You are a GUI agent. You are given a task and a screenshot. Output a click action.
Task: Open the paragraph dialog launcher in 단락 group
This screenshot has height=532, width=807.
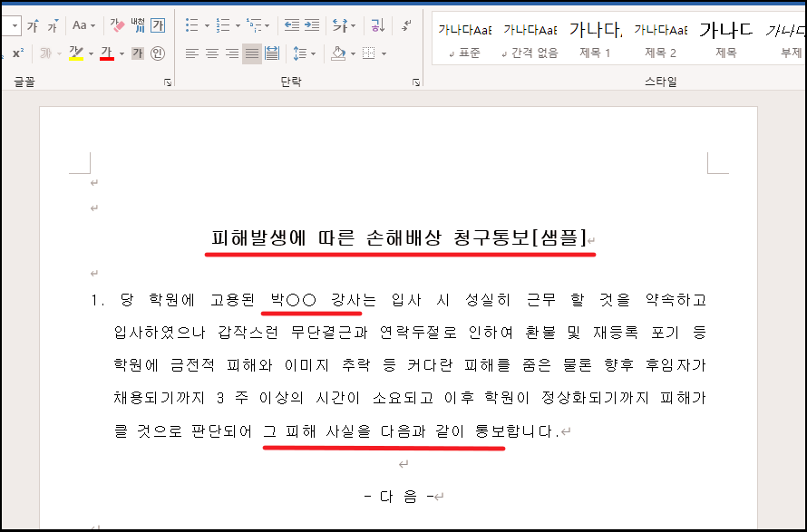[416, 82]
